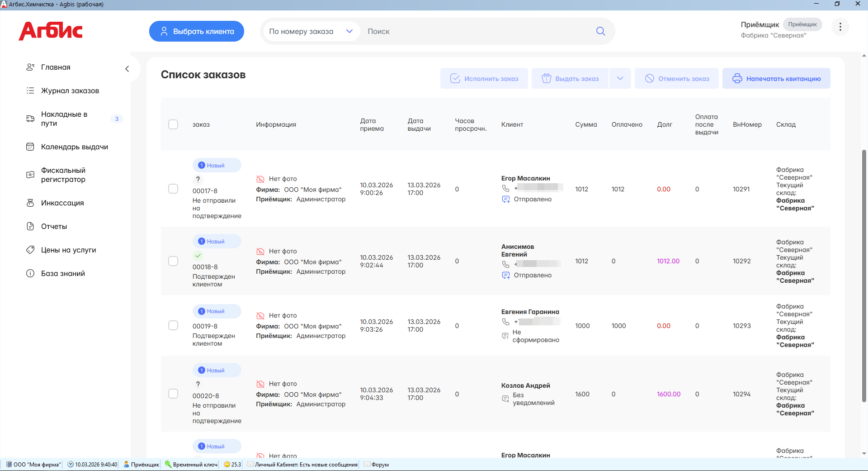This screenshot has height=471, width=868.
Task: Select the checkbox for order 00018-8
Action: [x=173, y=261]
